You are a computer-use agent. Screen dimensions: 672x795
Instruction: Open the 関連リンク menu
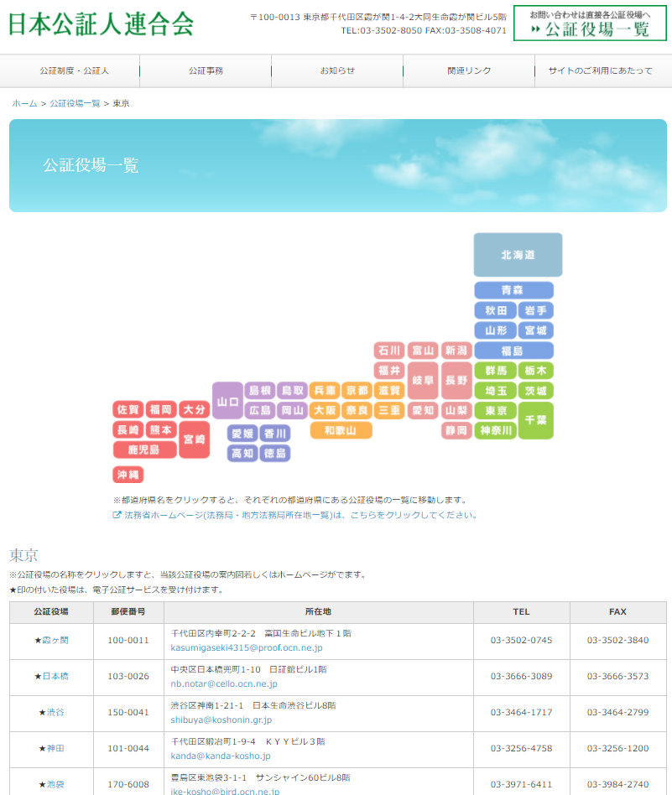click(x=469, y=71)
